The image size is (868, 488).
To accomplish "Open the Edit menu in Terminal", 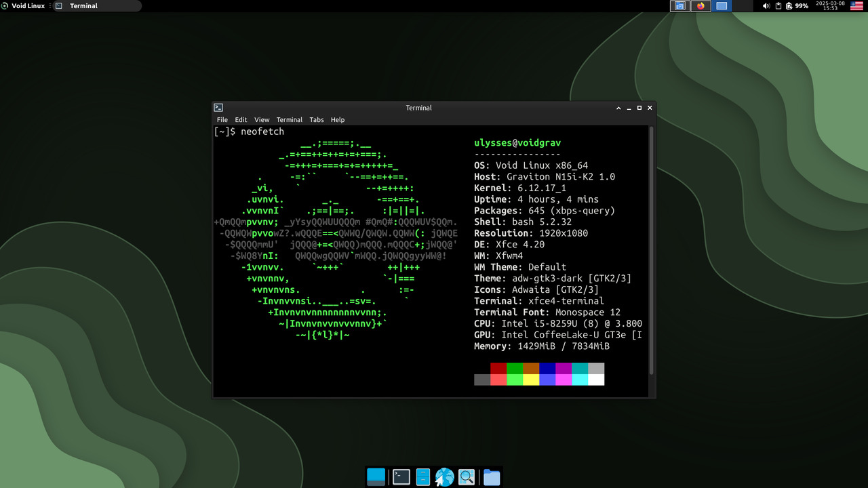I will pos(241,120).
